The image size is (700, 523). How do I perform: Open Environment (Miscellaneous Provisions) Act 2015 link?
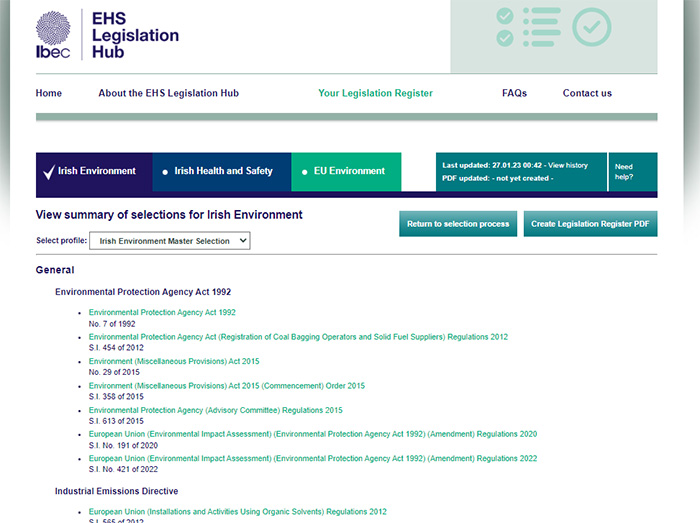pyautogui.click(x=174, y=361)
